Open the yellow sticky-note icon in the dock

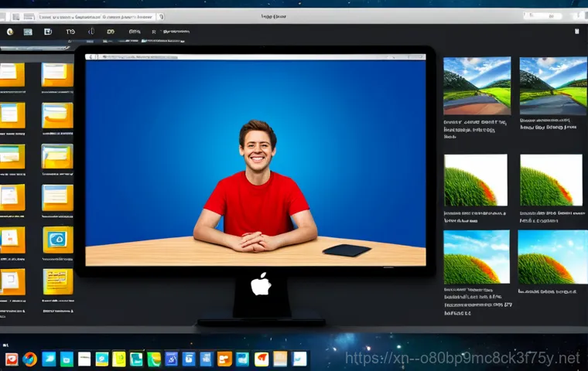[x=119, y=359]
